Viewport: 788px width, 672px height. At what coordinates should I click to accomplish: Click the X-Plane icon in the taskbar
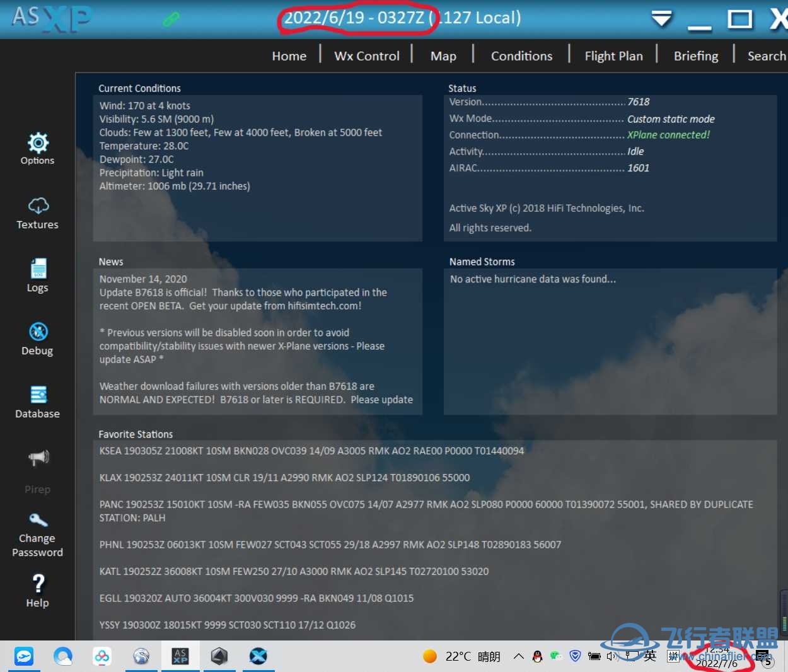(x=258, y=656)
